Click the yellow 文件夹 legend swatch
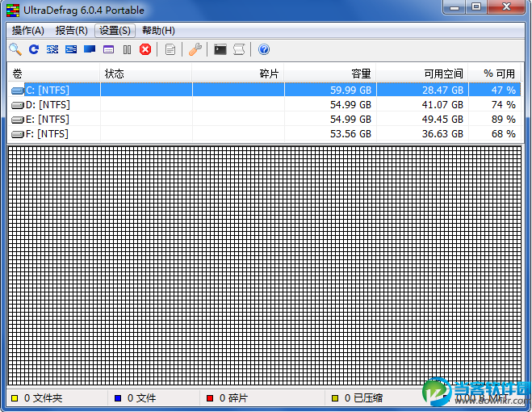Viewport: 532px width, 412px height. coord(15,398)
